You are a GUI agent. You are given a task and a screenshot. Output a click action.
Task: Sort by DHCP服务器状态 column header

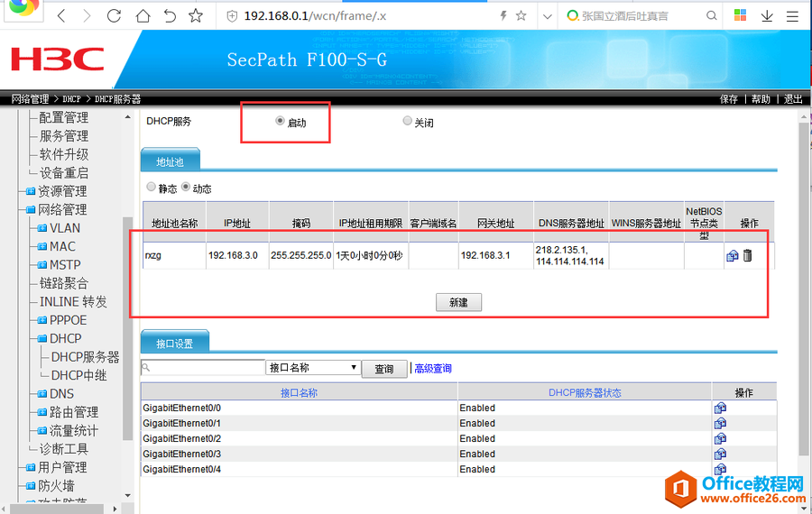click(x=585, y=393)
